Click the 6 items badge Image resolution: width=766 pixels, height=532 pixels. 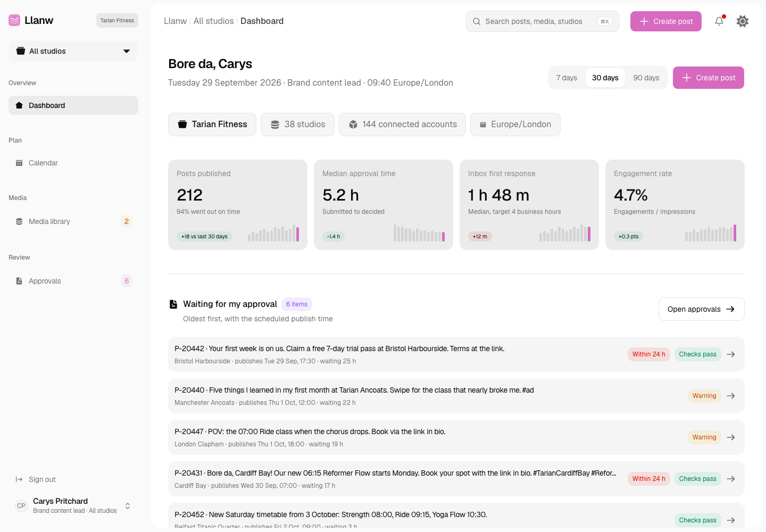(297, 304)
